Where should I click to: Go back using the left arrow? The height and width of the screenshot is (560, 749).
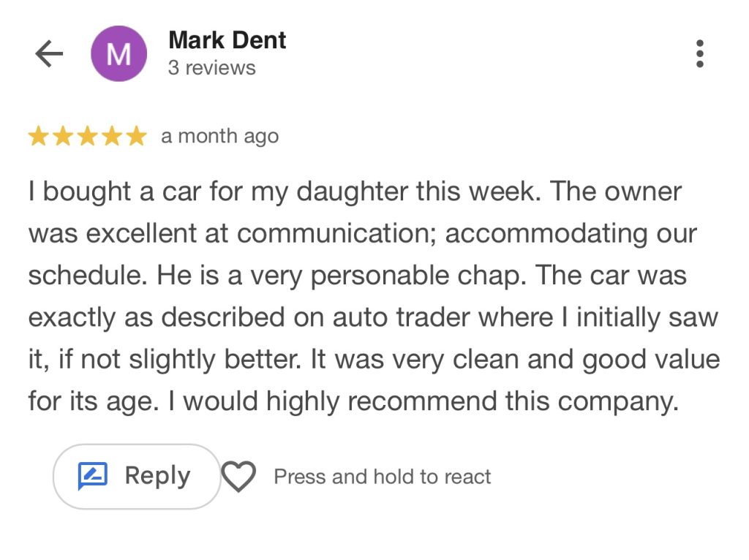click(x=49, y=53)
